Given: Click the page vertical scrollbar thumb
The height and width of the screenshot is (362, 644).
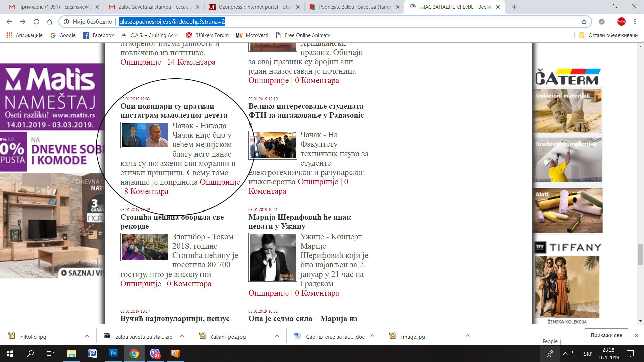Looking at the screenshot, I should 640,254.
